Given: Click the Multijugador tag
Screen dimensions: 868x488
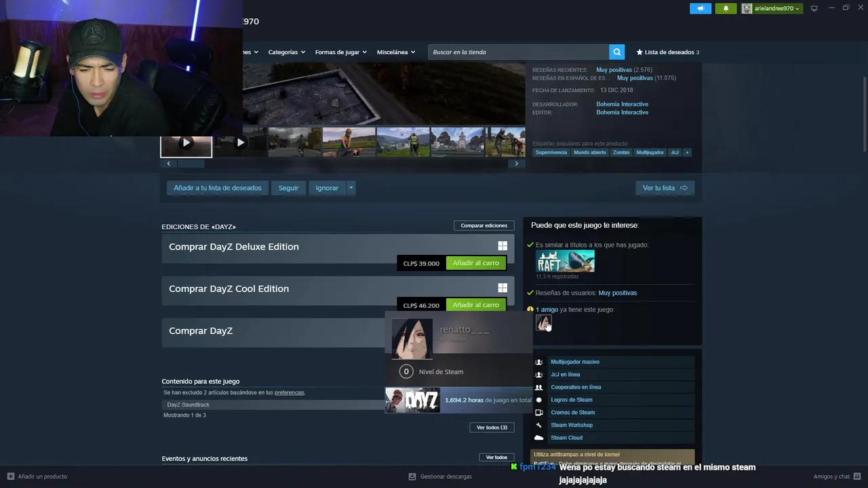Looking at the screenshot, I should coord(650,152).
